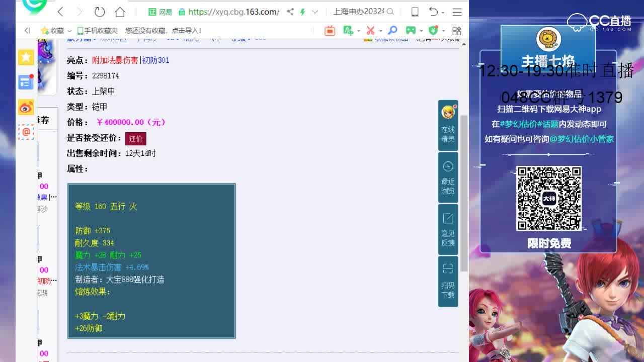Click the lightning speed-mode icon
The height and width of the screenshot is (362, 644).
302,12
